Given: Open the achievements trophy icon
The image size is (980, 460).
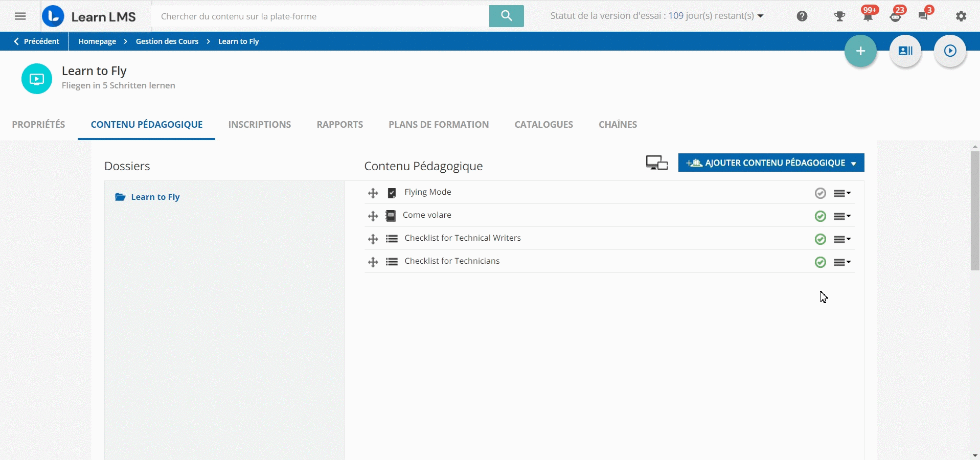Looking at the screenshot, I should coord(839,16).
